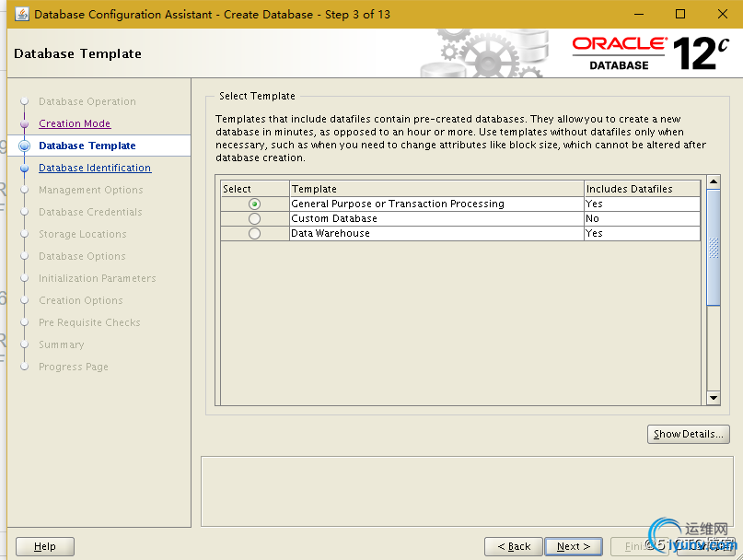Click the Java icon in the title bar
The height and width of the screenshot is (560, 743).
(x=22, y=14)
